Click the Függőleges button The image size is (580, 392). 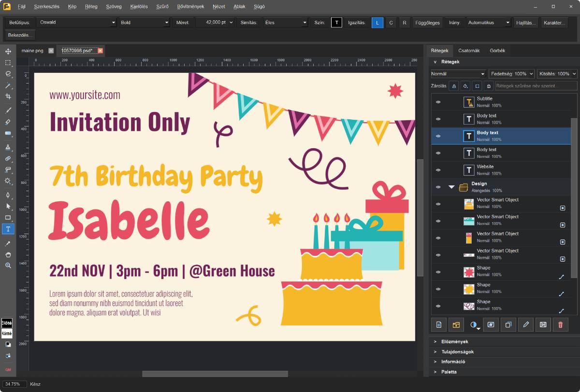point(427,23)
